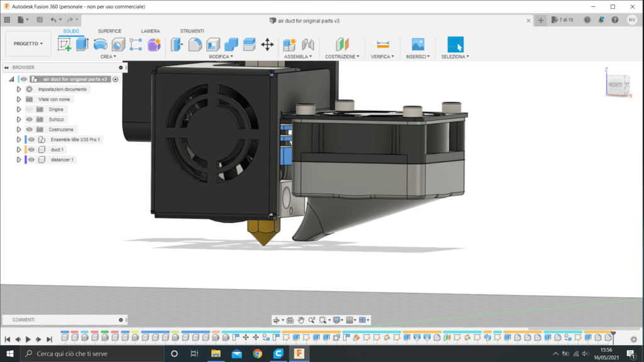Viewport: 644px width, 362px height.
Task: Open Chrome from the taskbar
Action: [257, 353]
